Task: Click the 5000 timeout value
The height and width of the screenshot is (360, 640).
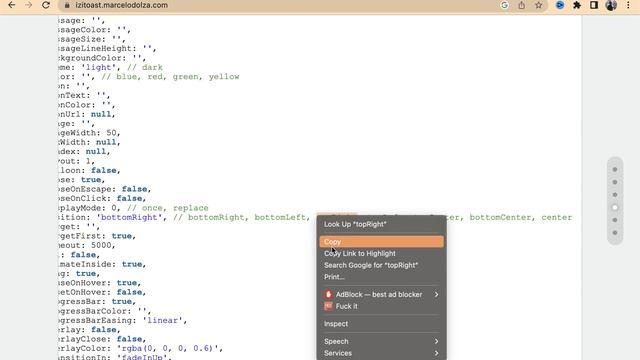Action: (x=101, y=245)
